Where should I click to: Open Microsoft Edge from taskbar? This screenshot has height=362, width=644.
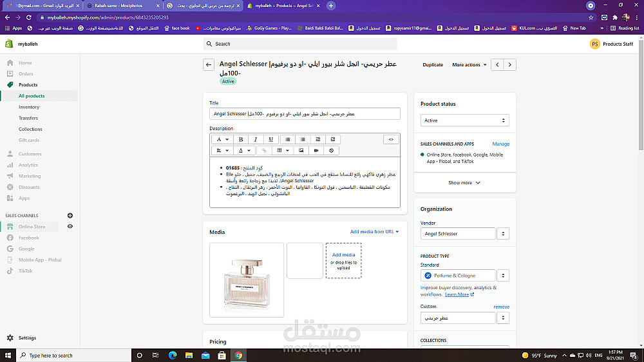173,356
